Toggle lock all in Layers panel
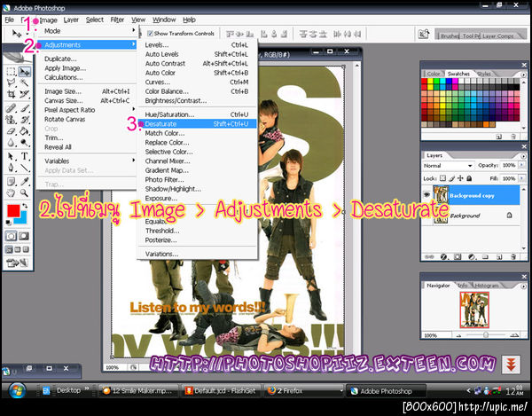Viewport: 532px width, 416px height. [x=469, y=178]
